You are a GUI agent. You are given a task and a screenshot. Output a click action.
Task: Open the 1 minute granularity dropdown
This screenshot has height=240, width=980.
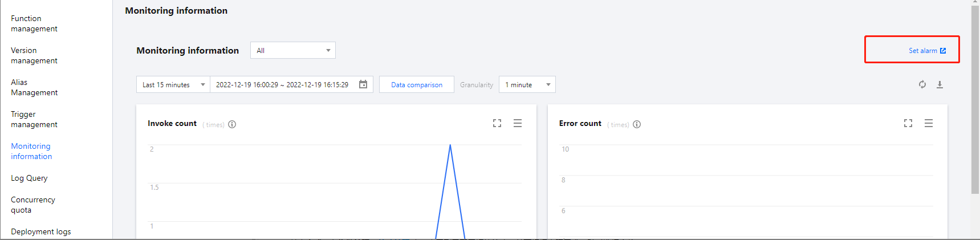(527, 84)
